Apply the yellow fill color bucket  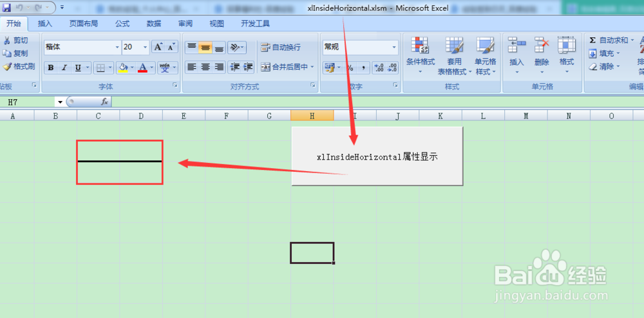[x=123, y=68]
